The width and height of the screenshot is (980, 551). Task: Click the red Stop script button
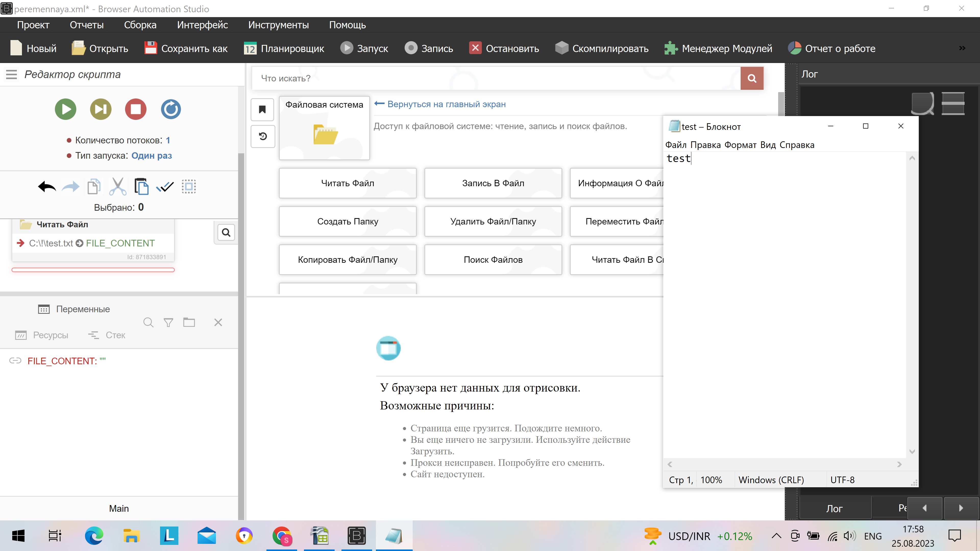(x=136, y=109)
